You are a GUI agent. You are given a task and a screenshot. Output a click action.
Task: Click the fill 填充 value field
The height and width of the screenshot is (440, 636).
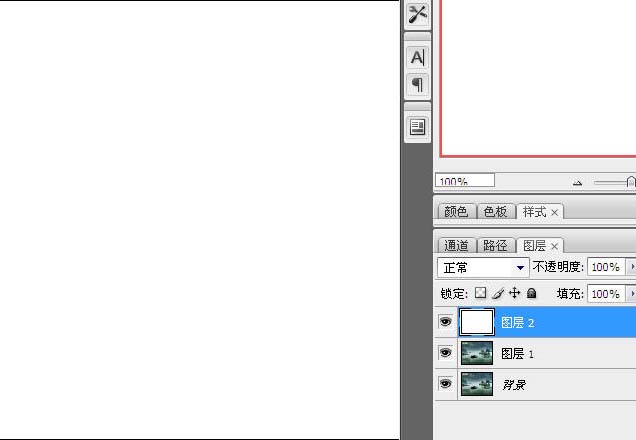(606, 294)
